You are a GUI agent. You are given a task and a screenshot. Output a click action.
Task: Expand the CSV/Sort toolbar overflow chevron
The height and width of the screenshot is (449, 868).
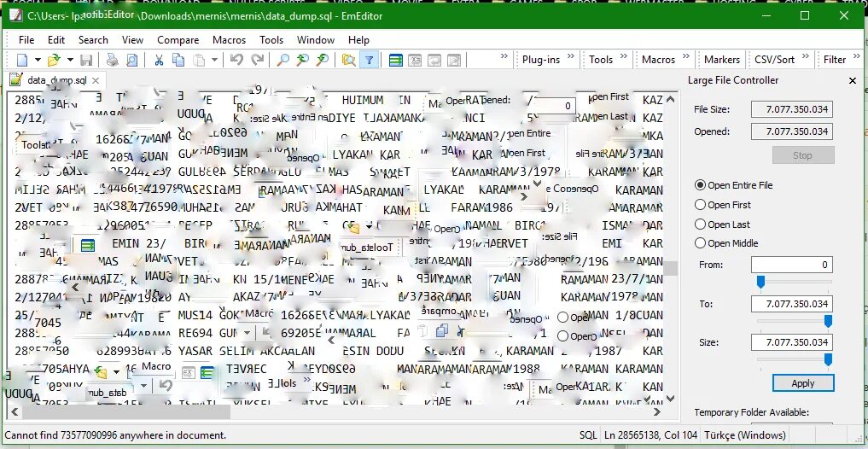[806, 56]
